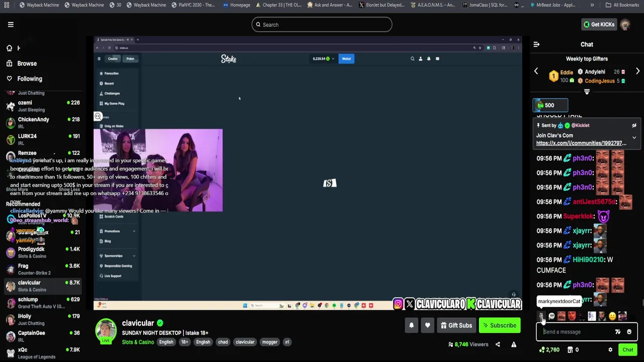Expand the top gifters leaderboard handle
The image size is (644, 362).
tap(587, 92)
